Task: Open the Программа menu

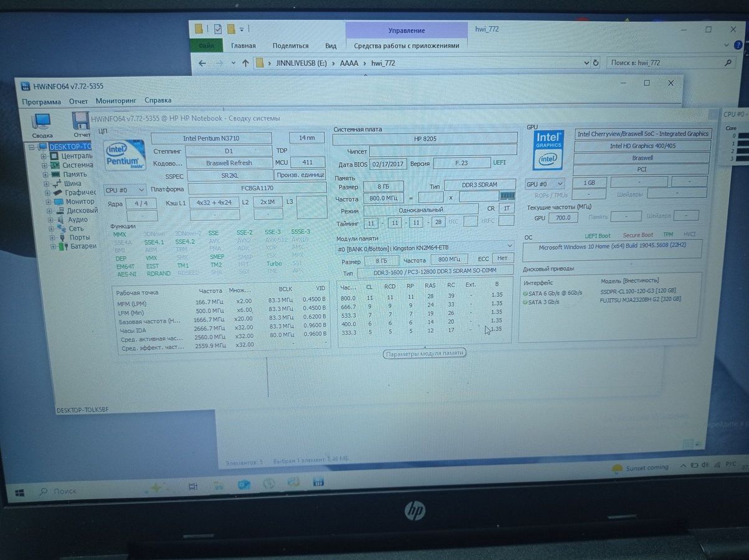Action: (x=41, y=101)
